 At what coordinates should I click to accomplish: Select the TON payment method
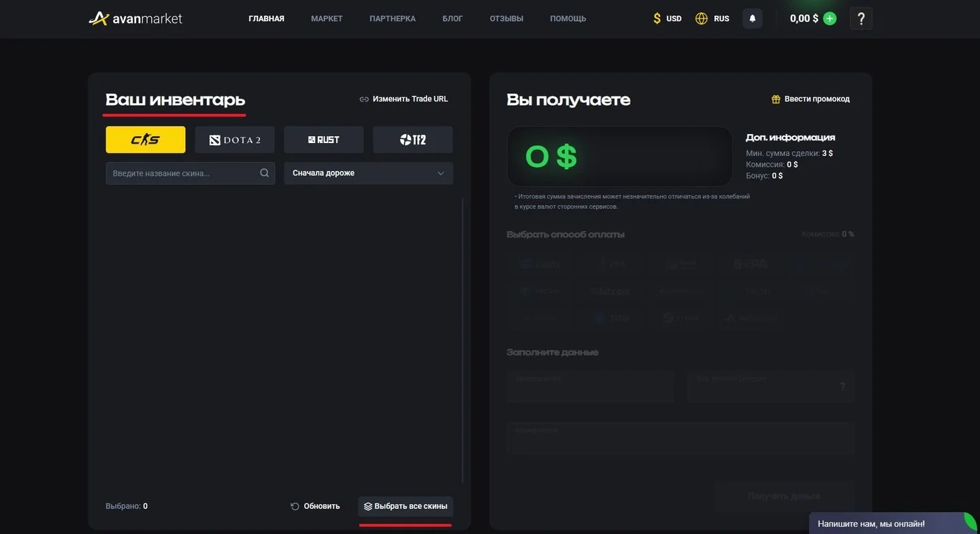click(610, 317)
